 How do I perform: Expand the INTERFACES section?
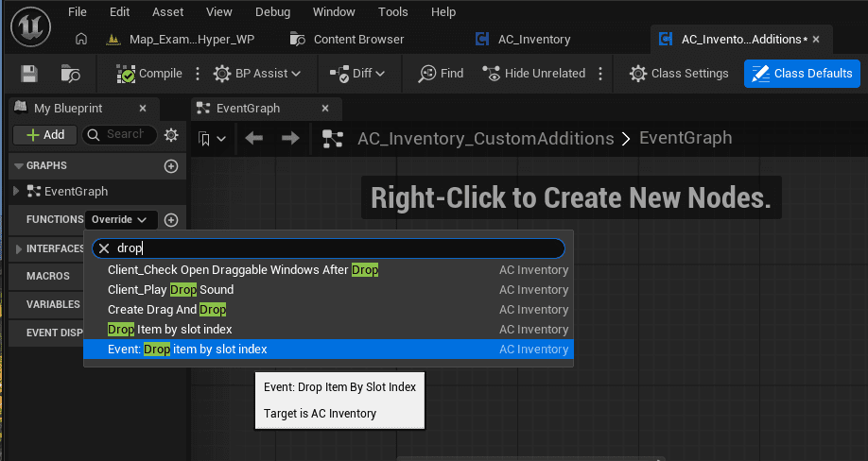coord(19,248)
